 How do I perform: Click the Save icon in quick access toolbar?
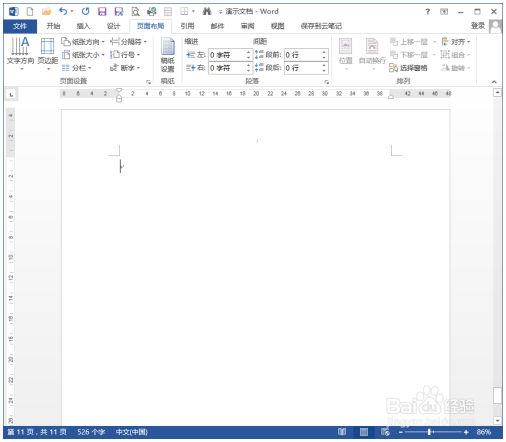tap(102, 12)
